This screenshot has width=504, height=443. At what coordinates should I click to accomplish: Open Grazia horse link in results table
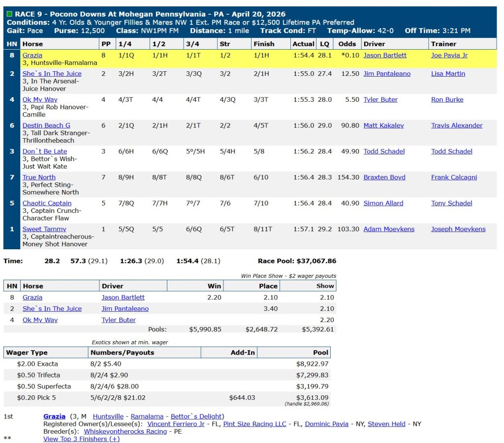click(32, 56)
